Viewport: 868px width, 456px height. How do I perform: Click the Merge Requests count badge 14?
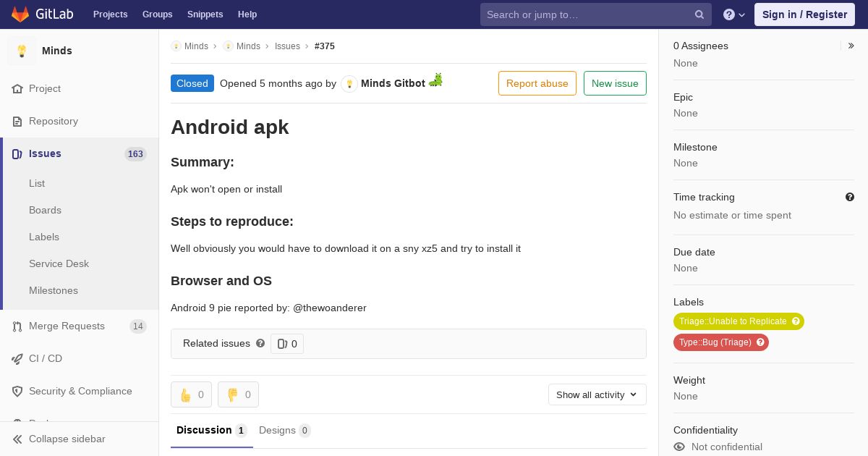(137, 326)
